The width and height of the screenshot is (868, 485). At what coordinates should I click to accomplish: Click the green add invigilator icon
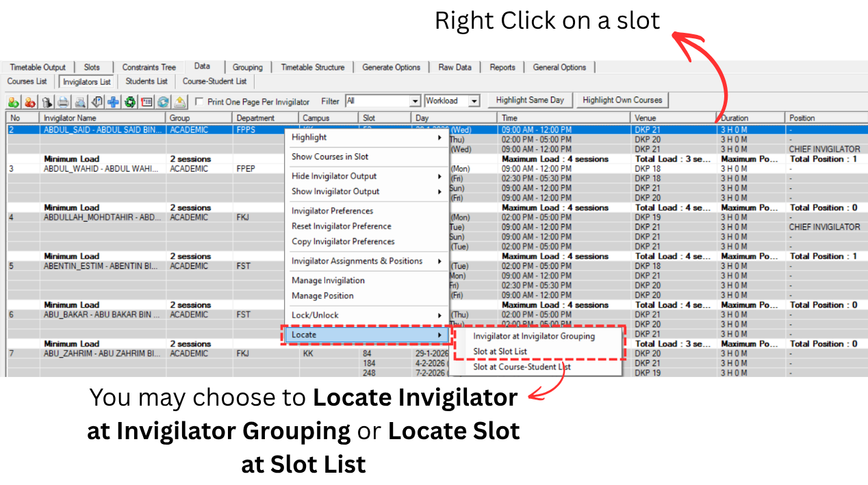point(14,102)
